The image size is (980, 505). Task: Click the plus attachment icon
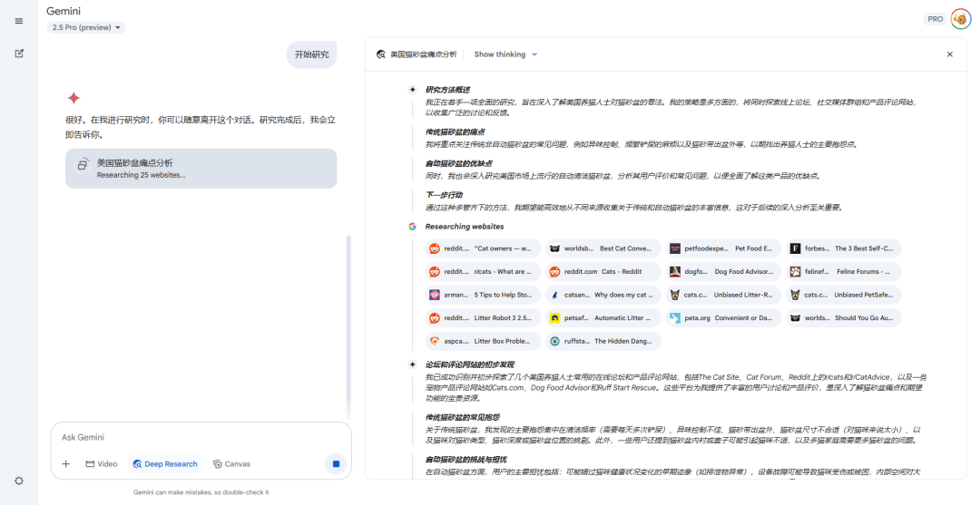(x=65, y=464)
